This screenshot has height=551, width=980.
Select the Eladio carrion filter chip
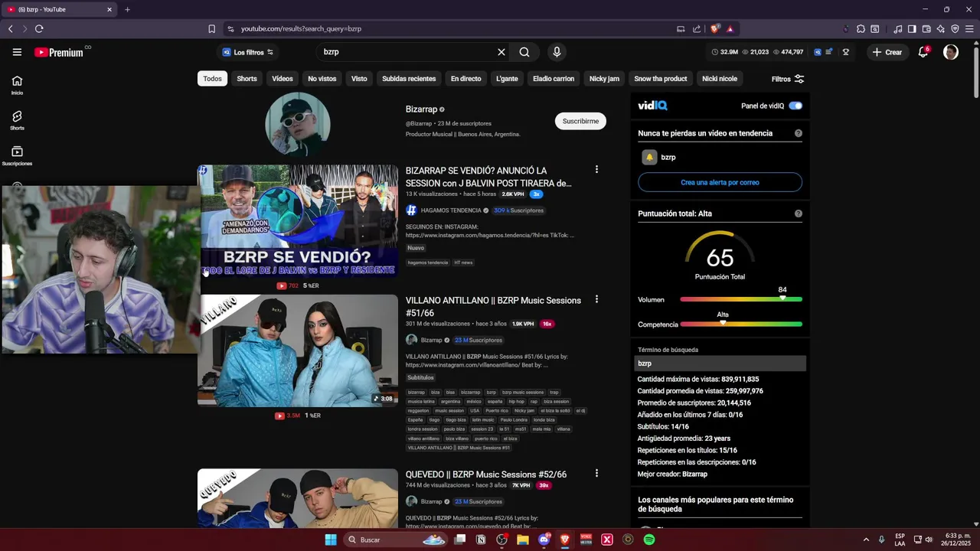click(554, 79)
